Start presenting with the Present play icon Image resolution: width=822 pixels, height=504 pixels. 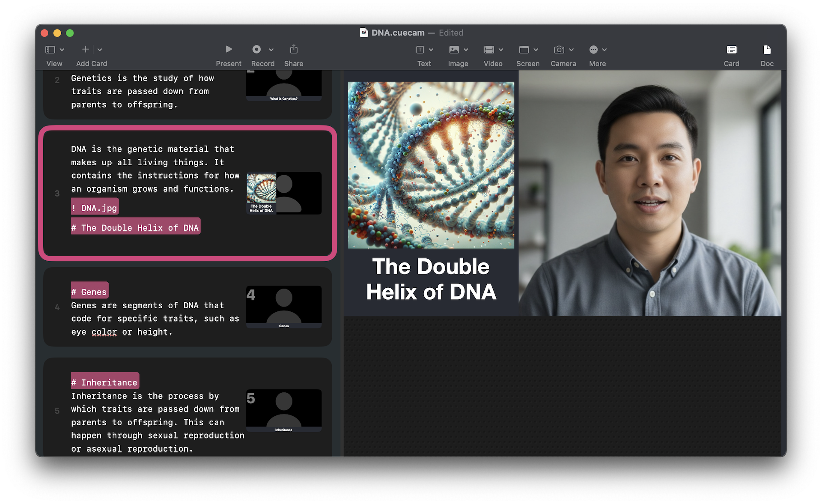pyautogui.click(x=229, y=49)
